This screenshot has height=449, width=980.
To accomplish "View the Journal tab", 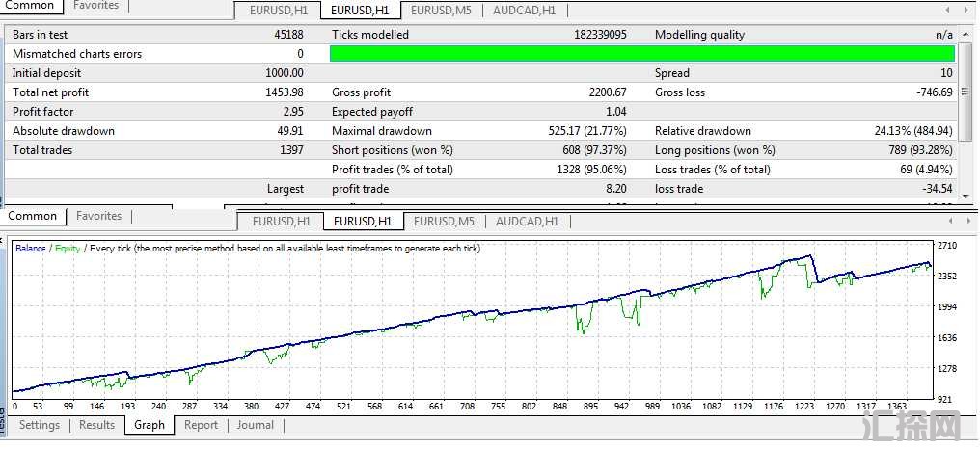I will pyautogui.click(x=256, y=425).
